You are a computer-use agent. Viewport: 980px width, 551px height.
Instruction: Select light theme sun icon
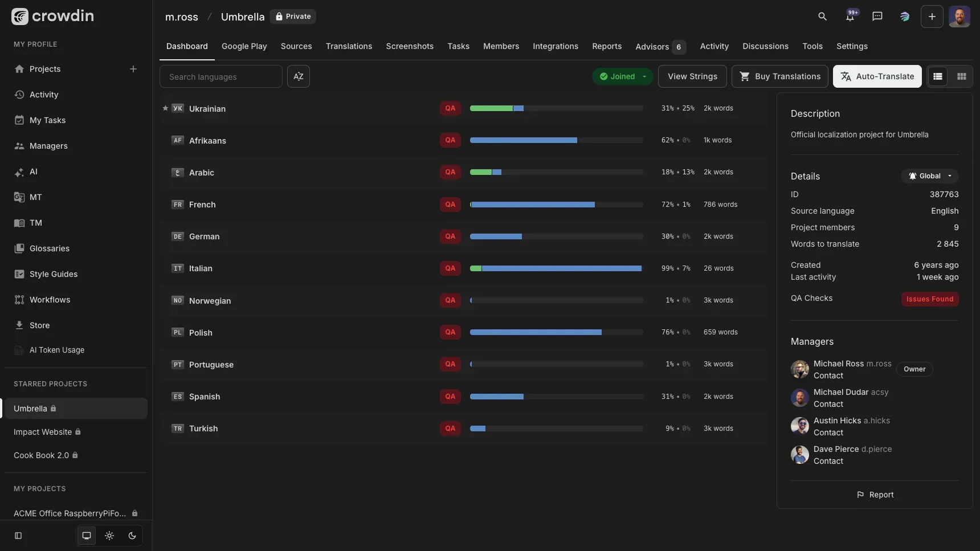(109, 536)
